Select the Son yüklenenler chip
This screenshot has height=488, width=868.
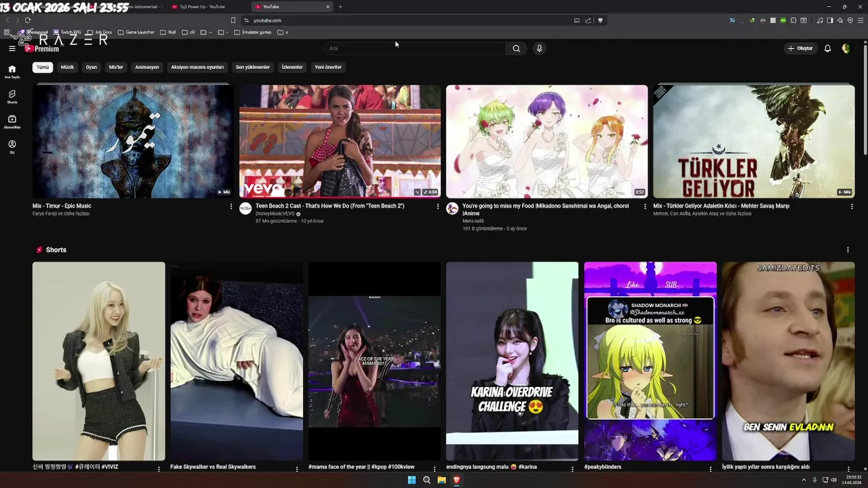point(253,67)
